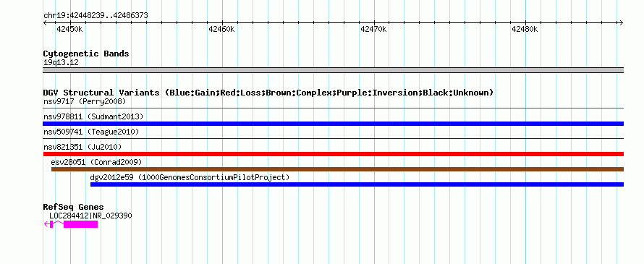This screenshot has height=264, width=644.
Task: Click the LOC284412|NR_029390 gene label
Action: pyautogui.click(x=90, y=216)
